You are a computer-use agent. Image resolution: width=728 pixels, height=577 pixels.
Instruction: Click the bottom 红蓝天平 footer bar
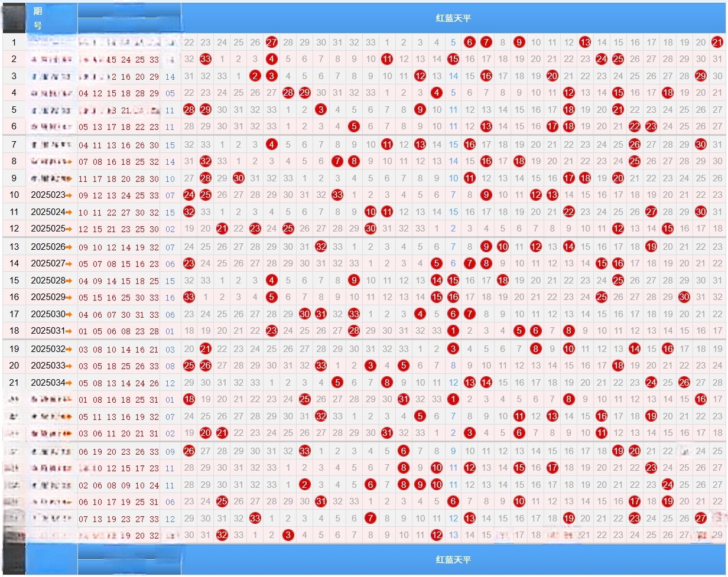tap(453, 559)
